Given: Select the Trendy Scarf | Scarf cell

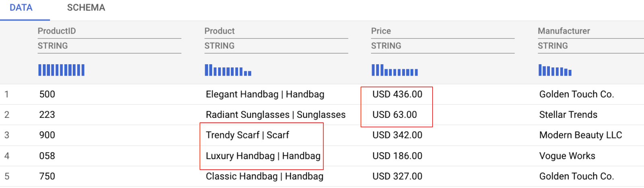Looking at the screenshot, I should (247, 135).
